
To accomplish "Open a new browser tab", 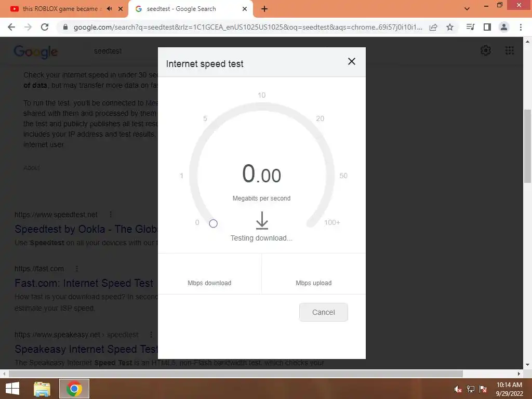I will point(264,9).
